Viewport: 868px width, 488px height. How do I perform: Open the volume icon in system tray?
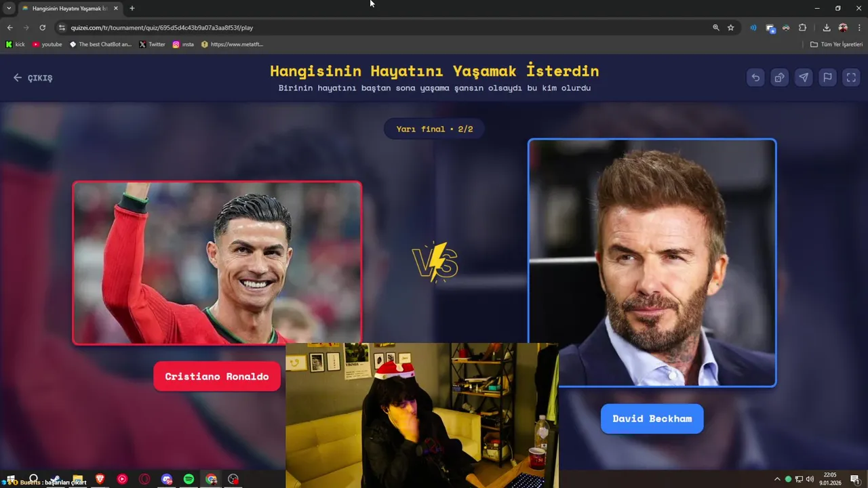(810, 479)
